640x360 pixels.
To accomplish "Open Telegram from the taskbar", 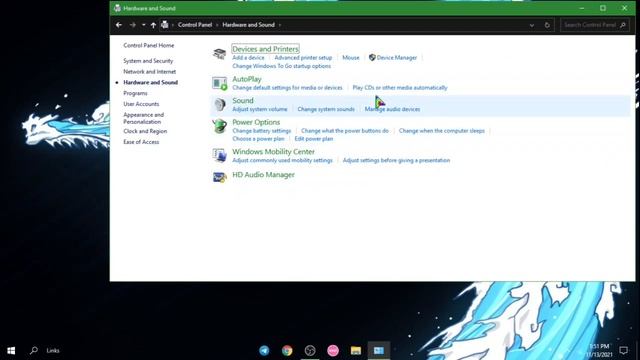I will (264, 350).
